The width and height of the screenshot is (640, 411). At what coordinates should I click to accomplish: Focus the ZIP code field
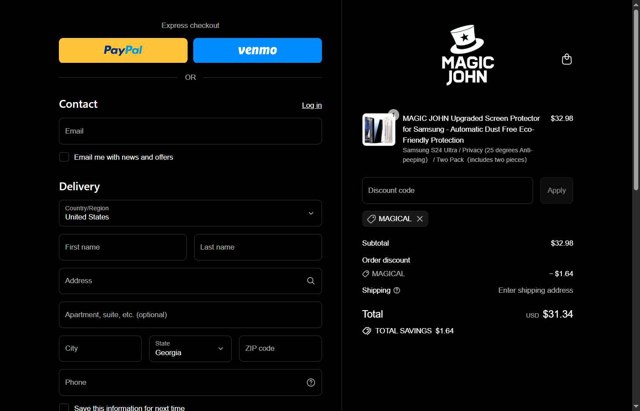pos(280,349)
